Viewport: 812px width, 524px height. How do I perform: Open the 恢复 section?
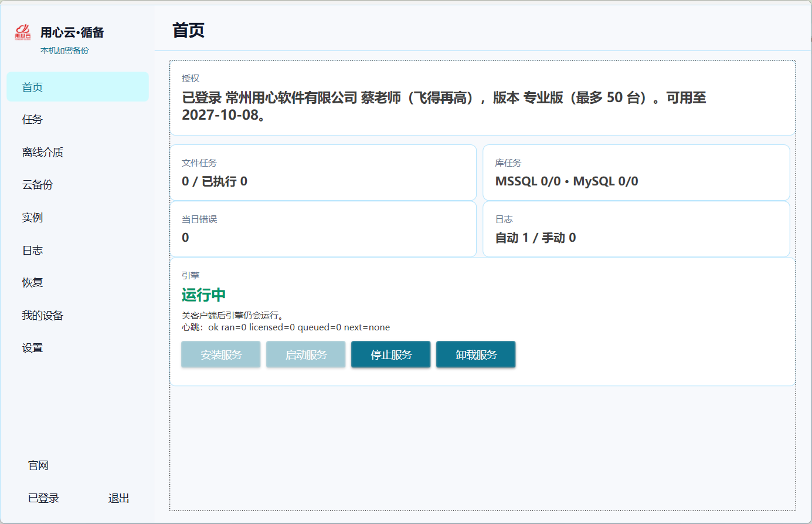[77, 283]
